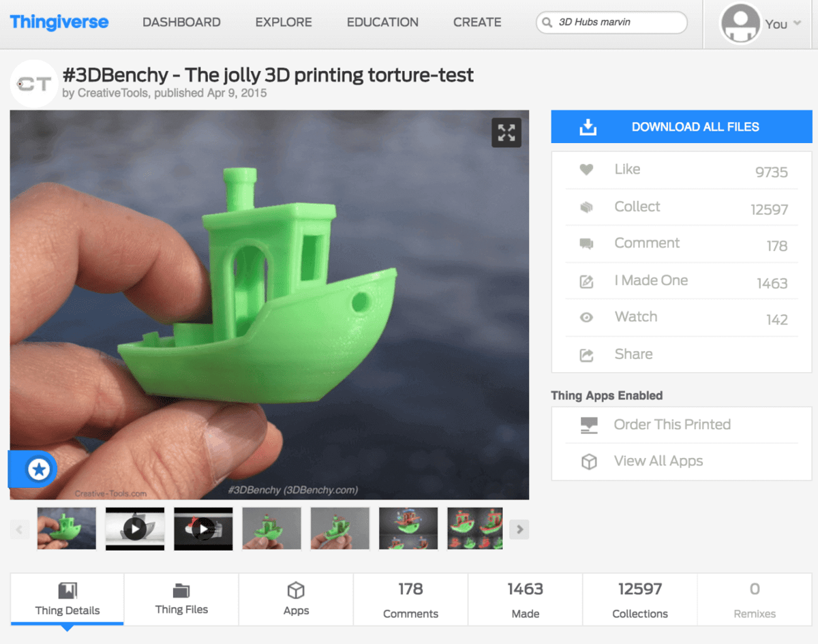Screen dimensions: 818x644
Task: Select the seventh thumbnail with red-green boats
Action: (x=475, y=528)
